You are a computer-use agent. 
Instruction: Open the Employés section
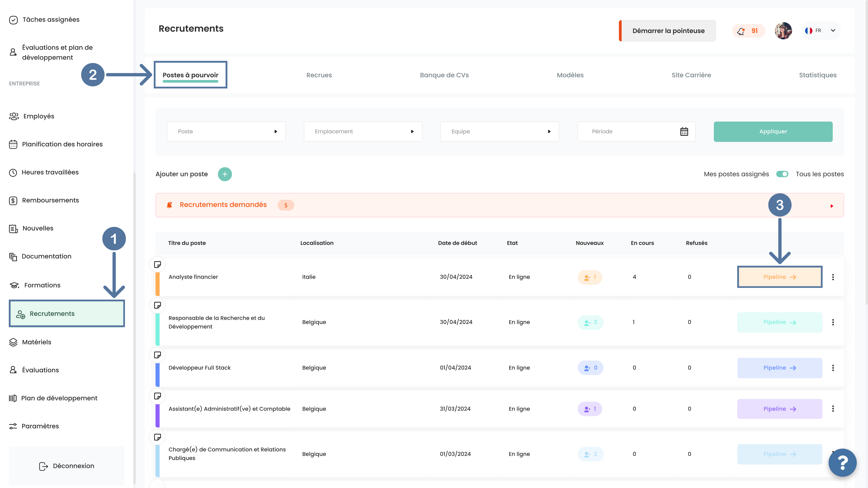coord(32,116)
